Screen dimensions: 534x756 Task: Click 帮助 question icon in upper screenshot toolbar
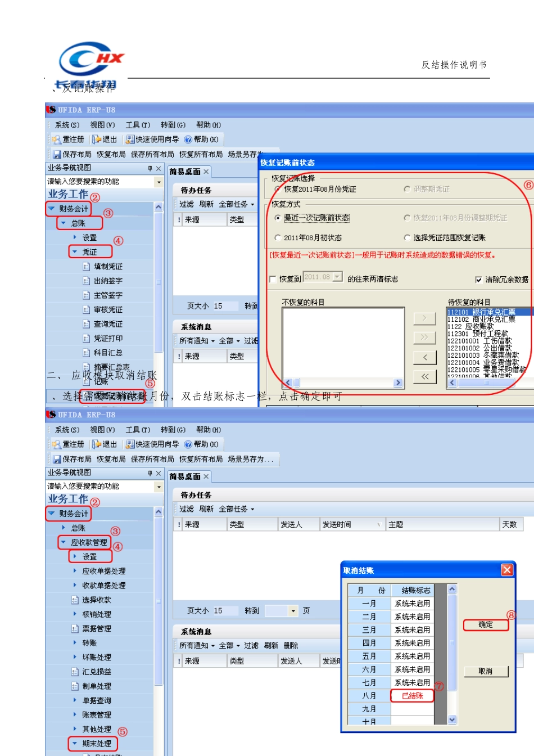[188, 139]
